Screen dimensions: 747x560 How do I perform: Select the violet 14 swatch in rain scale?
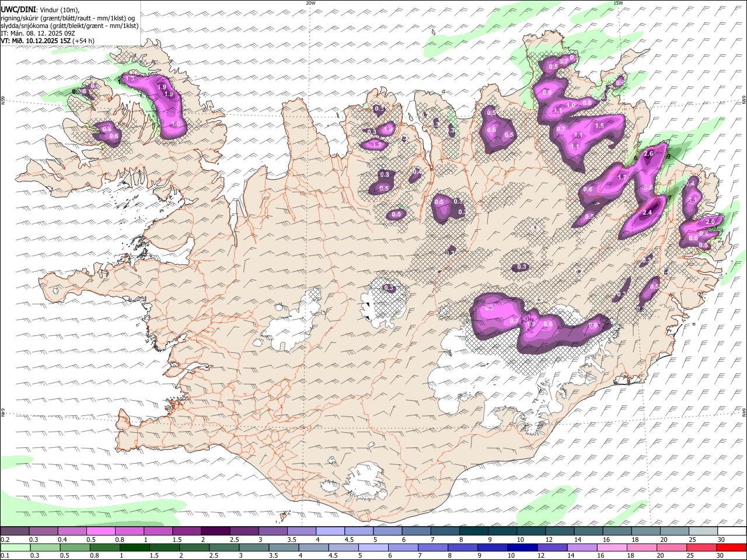(x=582, y=547)
